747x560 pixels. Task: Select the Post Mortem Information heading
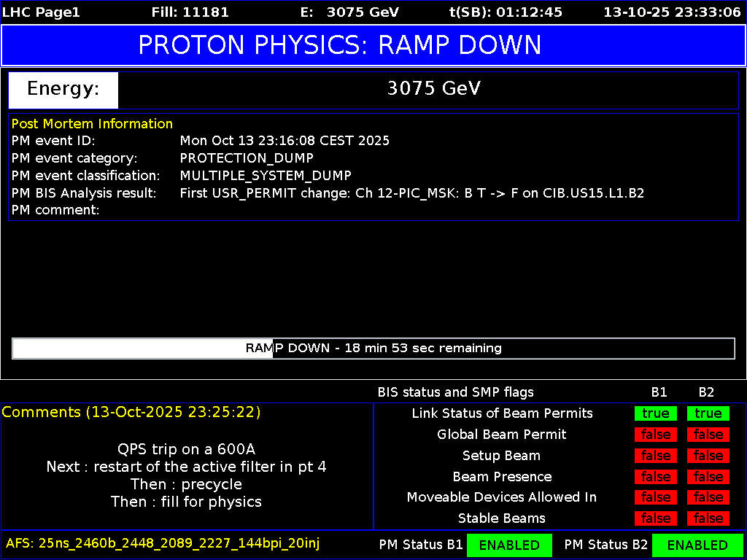coord(92,124)
